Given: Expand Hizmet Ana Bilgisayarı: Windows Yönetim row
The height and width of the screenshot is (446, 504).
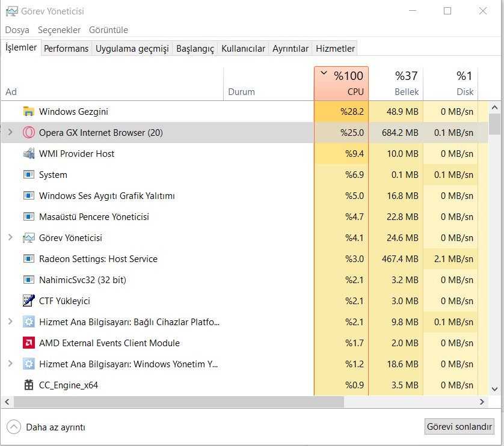Looking at the screenshot, I should coord(10,364).
